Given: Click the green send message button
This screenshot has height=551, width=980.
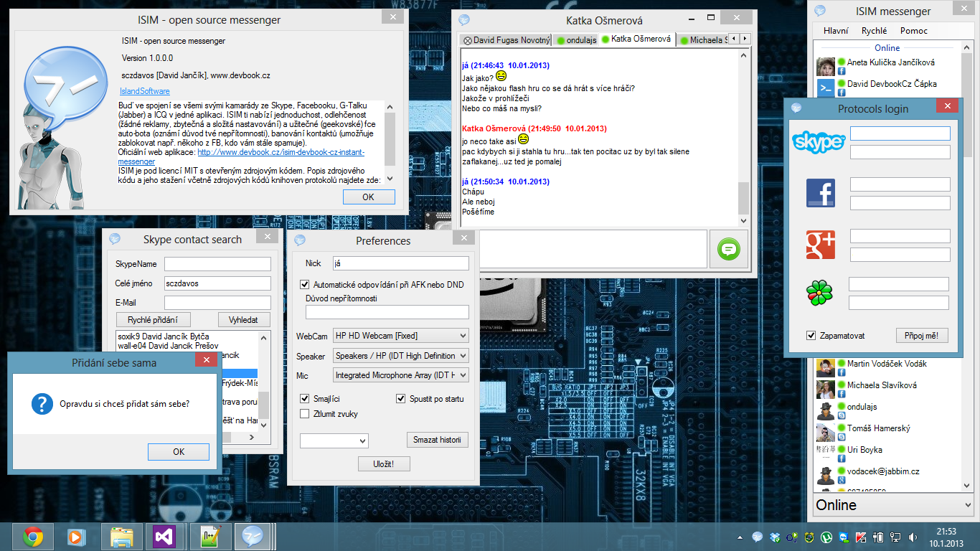Looking at the screenshot, I should pos(728,249).
